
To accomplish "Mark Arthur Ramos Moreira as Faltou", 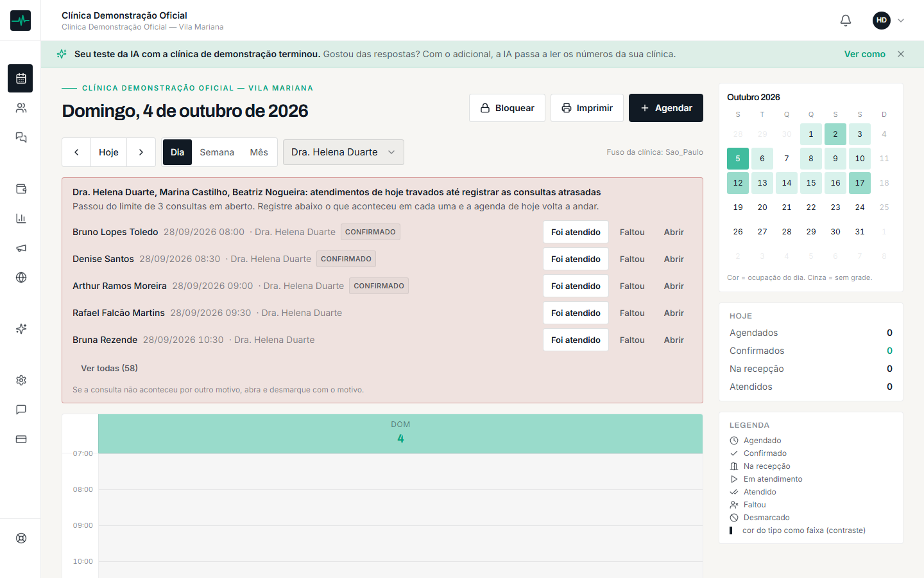I will tap(632, 286).
